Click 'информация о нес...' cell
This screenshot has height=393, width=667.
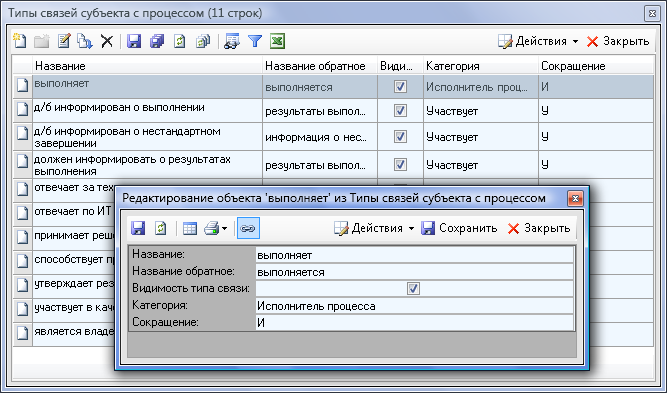coord(319,137)
